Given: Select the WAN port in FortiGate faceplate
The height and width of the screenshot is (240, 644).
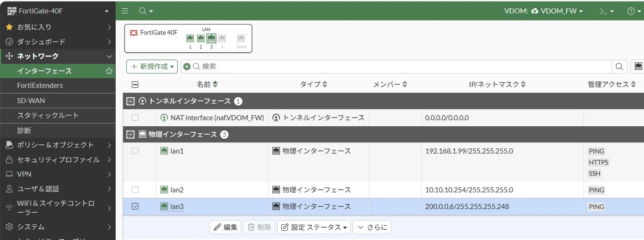Looking at the screenshot, I should click(x=241, y=38).
